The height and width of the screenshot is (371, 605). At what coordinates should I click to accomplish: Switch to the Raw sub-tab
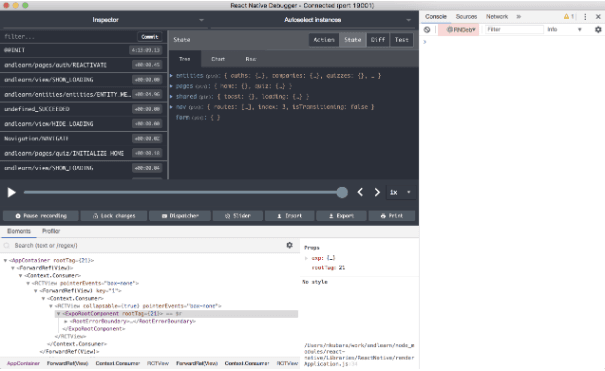(251, 59)
